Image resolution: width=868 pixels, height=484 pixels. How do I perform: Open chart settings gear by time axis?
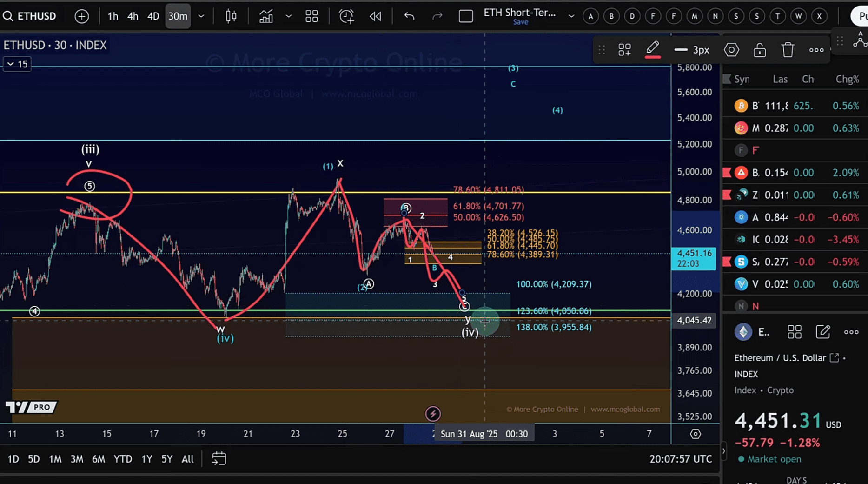pyautogui.click(x=696, y=434)
